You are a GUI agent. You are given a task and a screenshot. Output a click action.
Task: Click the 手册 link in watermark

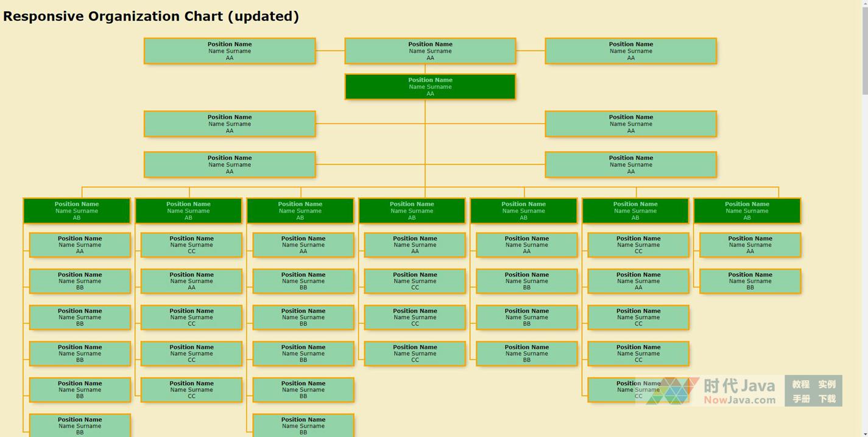[x=800, y=399]
